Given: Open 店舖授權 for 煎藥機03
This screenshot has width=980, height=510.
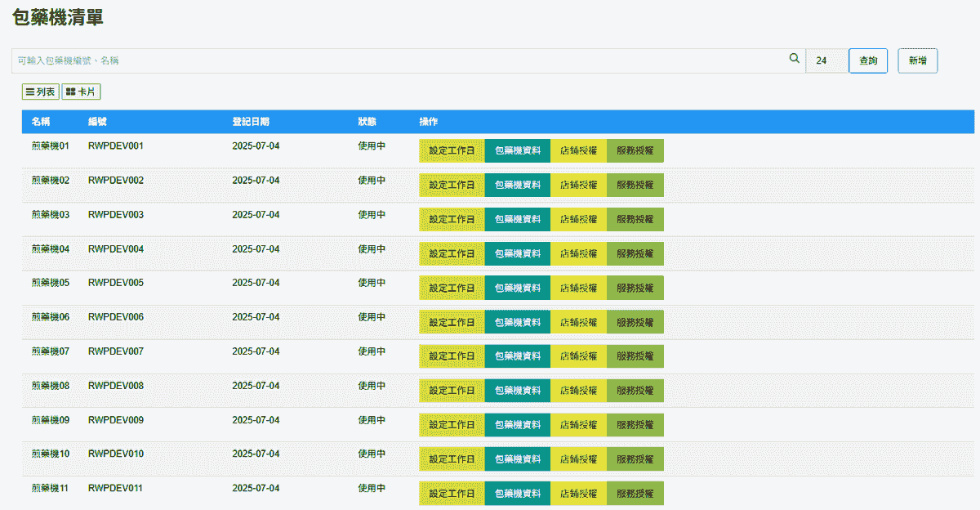Looking at the screenshot, I should (578, 219).
